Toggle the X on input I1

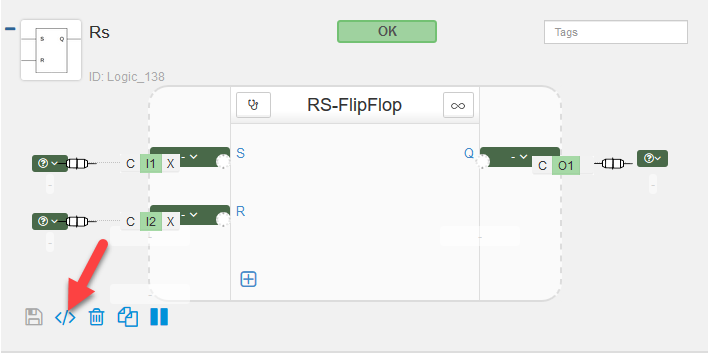[x=171, y=164]
